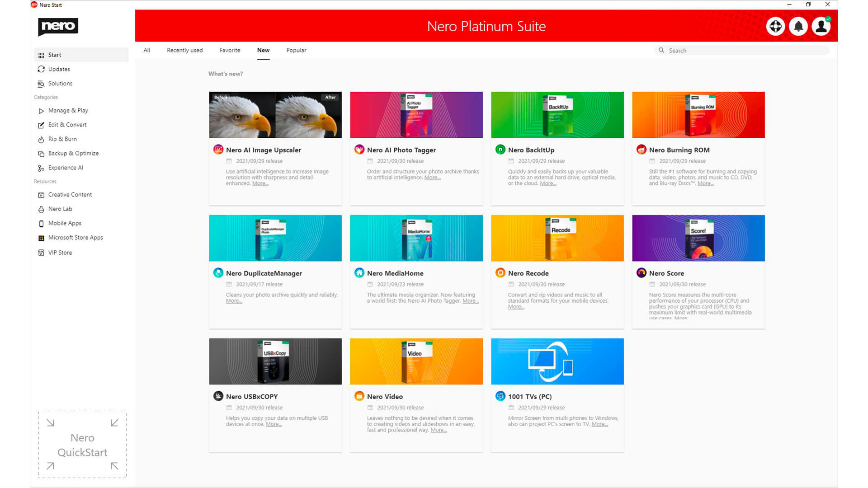Open the Nero BackItUp green app icon
Screen dimensions: 868x488
[x=500, y=150]
